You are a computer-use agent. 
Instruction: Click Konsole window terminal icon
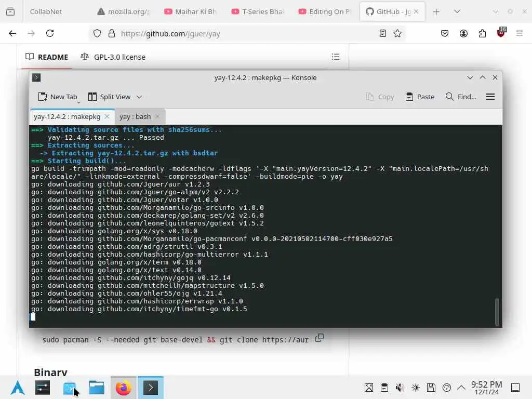pyautogui.click(x=36, y=78)
